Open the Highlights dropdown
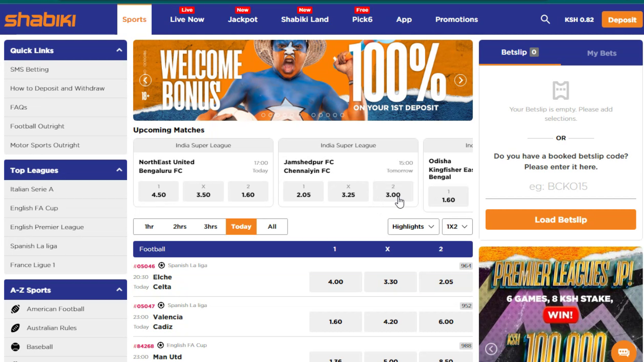This screenshot has width=644, height=362. point(413,227)
